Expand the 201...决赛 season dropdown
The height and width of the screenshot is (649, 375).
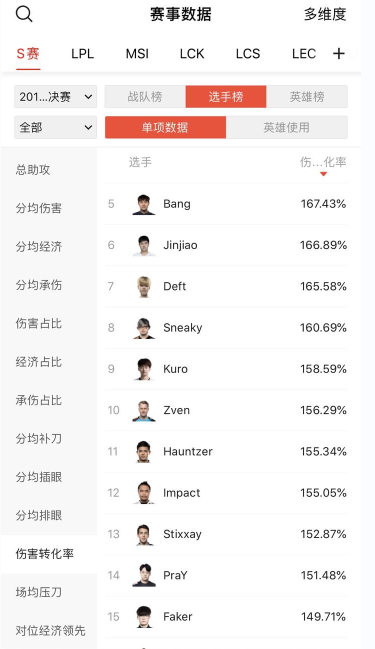coord(55,97)
